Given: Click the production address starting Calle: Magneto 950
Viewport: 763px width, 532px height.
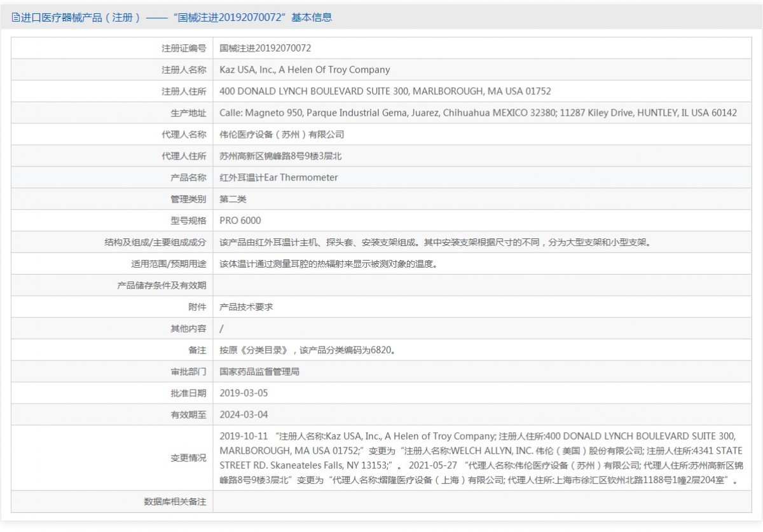Looking at the screenshot, I should (x=478, y=113).
